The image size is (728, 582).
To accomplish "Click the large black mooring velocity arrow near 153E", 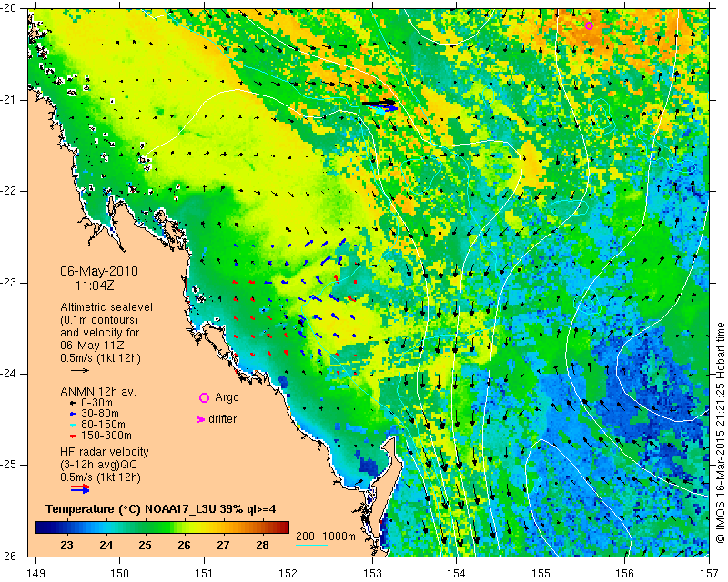I will tap(379, 103).
